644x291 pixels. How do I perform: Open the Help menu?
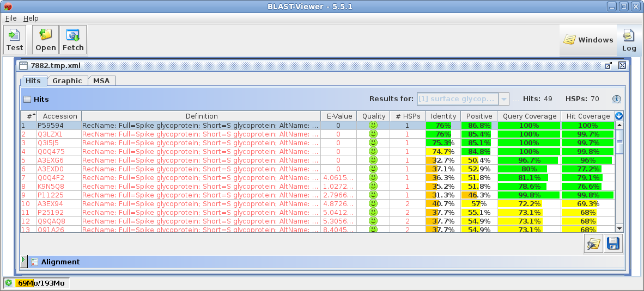31,18
